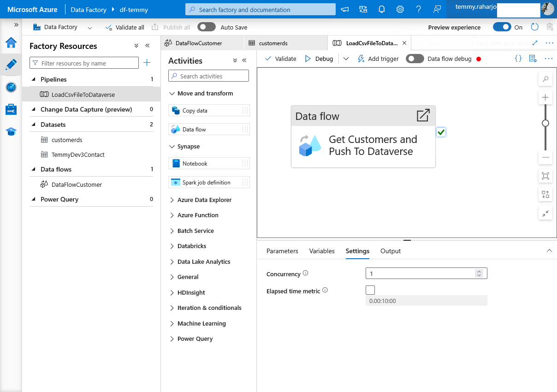The height and width of the screenshot is (392, 557).
Task: Open the Variables tab
Action: tap(322, 251)
